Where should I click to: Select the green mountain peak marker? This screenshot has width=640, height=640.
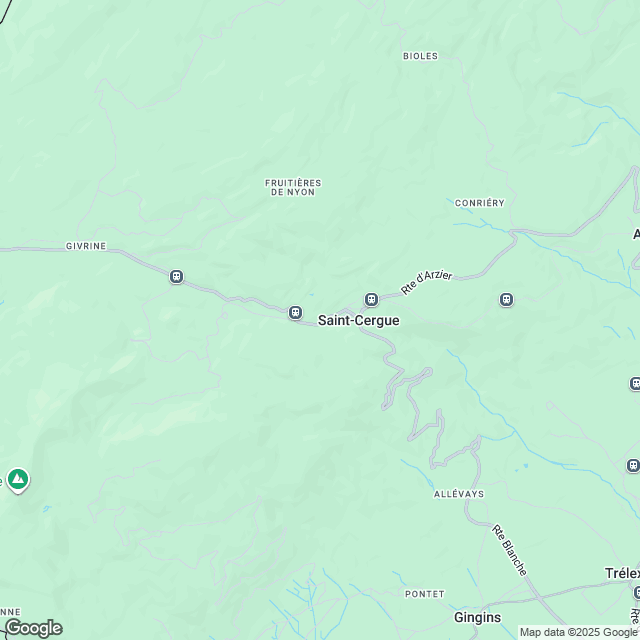(18, 480)
